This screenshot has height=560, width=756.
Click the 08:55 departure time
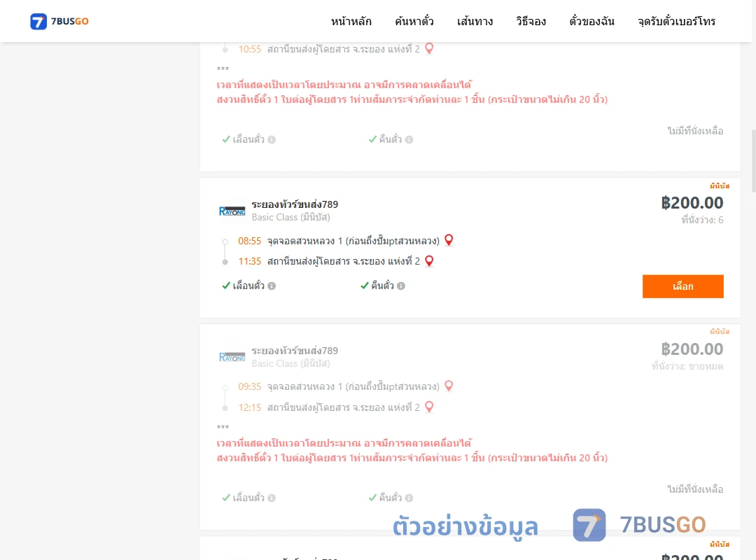249,241
